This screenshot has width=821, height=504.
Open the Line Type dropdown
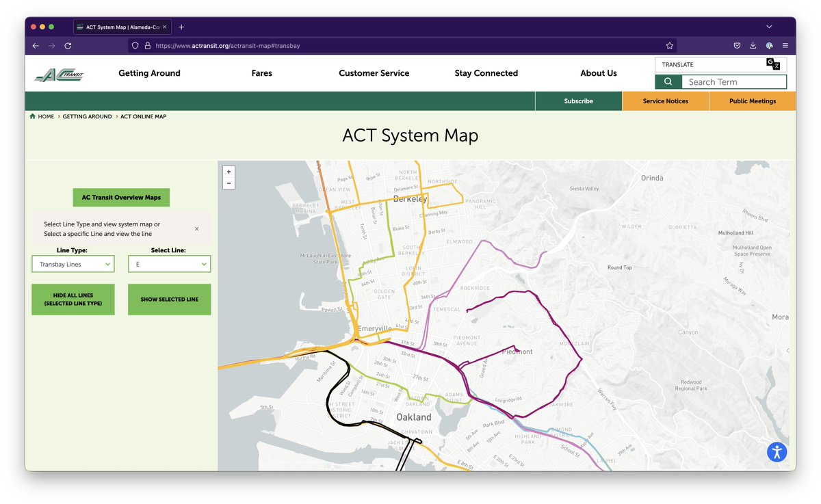click(x=73, y=264)
